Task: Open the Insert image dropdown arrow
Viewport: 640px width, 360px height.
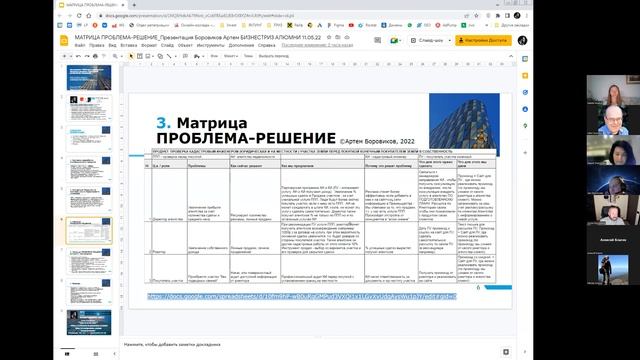Action: point(153,56)
